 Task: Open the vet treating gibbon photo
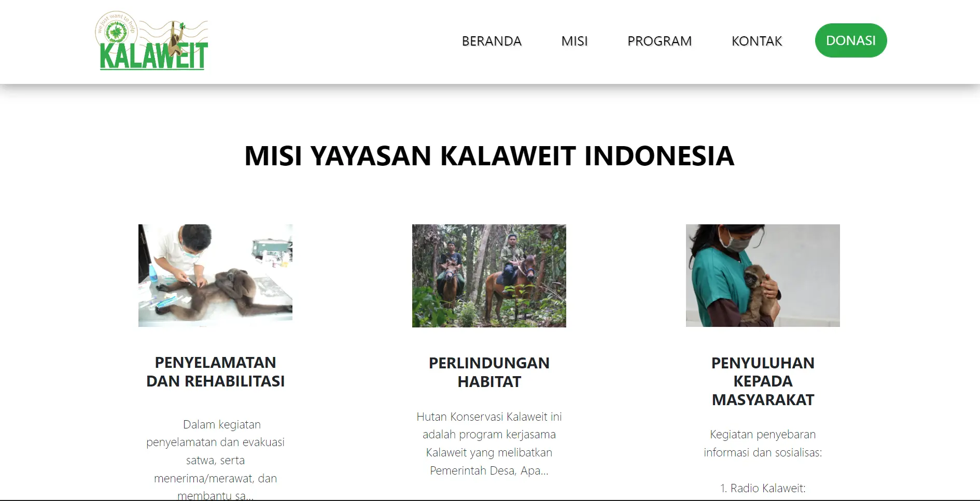tap(215, 276)
